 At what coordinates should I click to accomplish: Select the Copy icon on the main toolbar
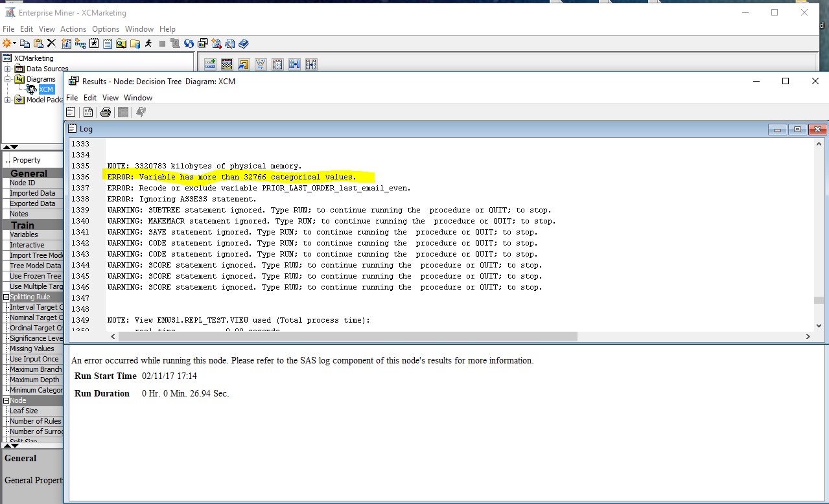(24, 43)
